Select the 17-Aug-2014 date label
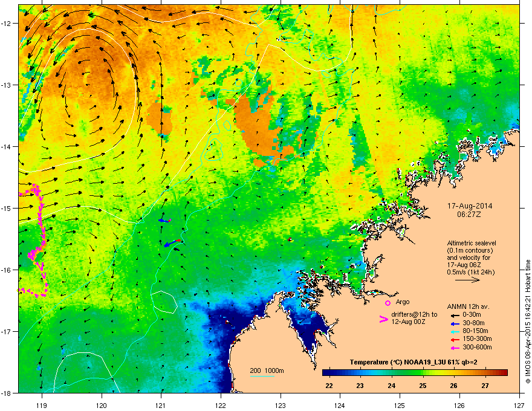Image resolution: width=532 pixels, height=411 pixels. tap(470, 206)
